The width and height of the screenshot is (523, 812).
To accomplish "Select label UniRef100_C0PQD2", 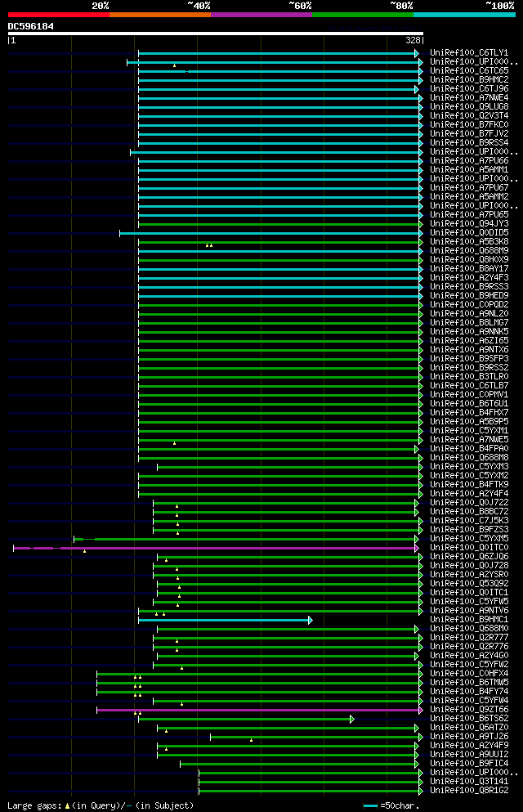I will click(x=469, y=305).
